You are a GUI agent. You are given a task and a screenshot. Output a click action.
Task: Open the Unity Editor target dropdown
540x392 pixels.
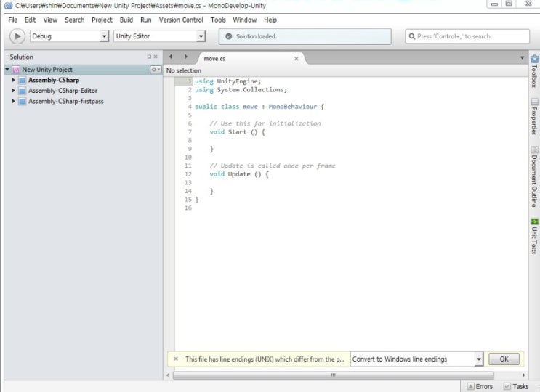[159, 36]
